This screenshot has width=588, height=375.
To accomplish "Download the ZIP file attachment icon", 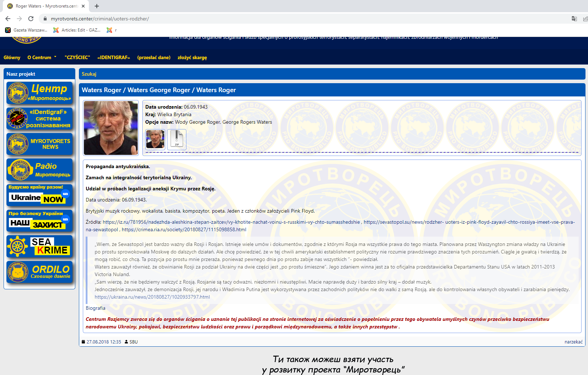I will (177, 139).
